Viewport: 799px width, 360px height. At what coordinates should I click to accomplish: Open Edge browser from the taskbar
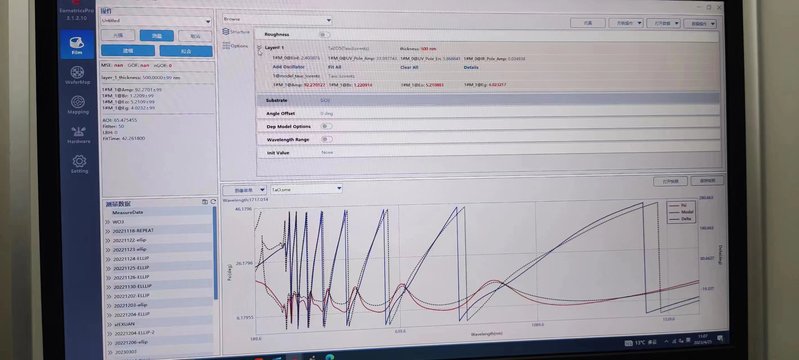click(330, 357)
